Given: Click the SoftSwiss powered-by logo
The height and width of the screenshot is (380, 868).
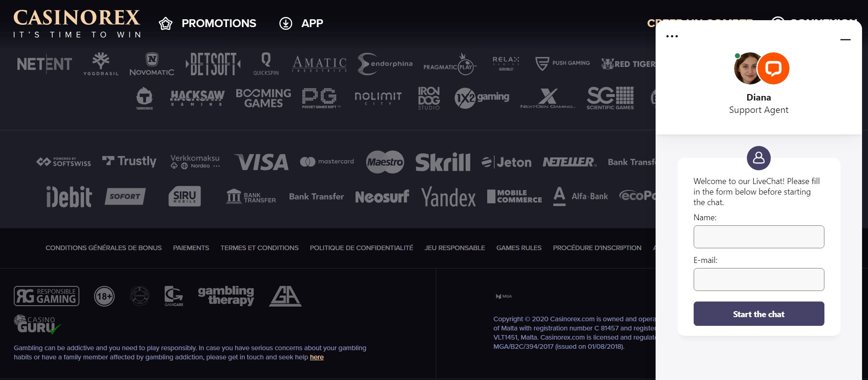Looking at the screenshot, I should (63, 162).
